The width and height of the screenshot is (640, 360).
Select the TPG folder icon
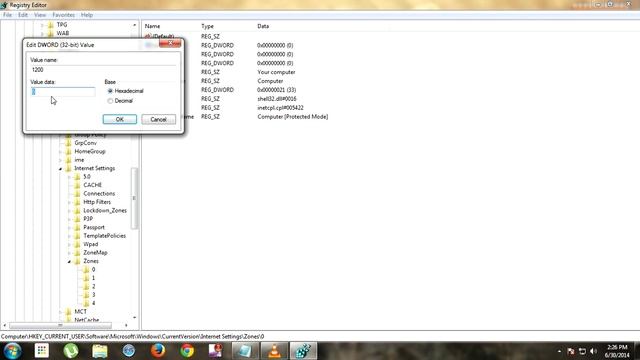[x=51, y=25]
